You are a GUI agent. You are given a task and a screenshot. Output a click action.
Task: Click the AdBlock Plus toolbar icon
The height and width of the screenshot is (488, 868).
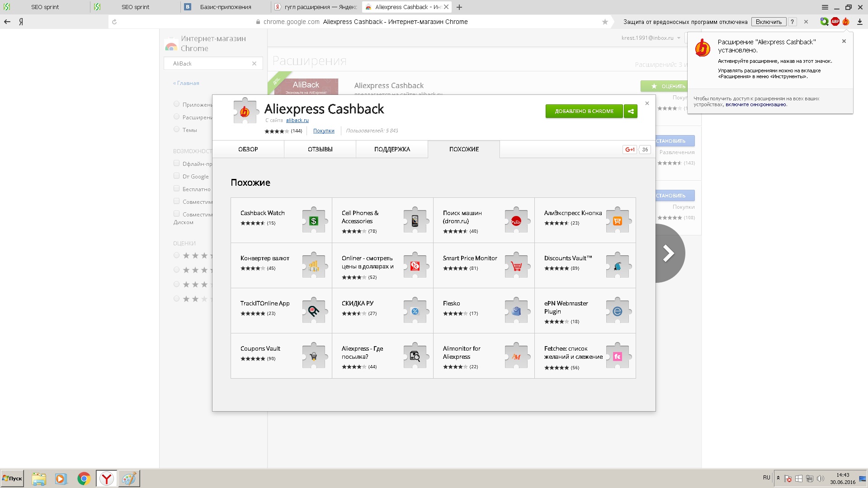click(835, 22)
